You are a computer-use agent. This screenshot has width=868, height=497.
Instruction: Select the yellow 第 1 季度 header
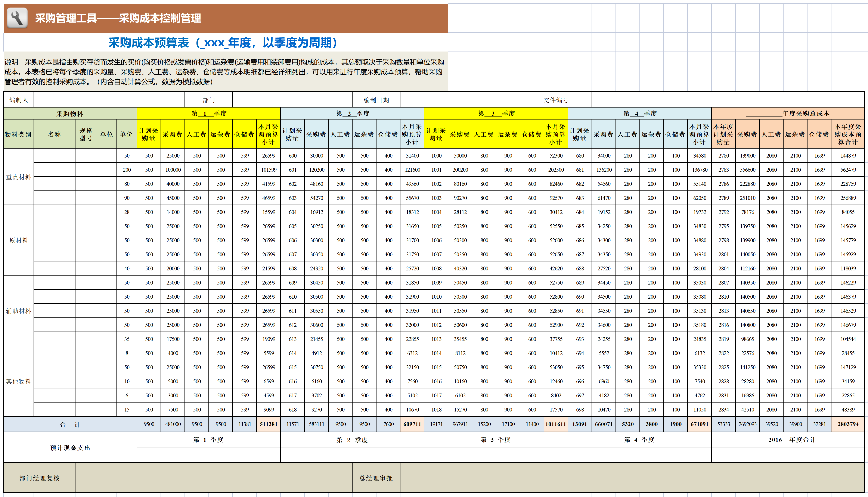(x=208, y=113)
